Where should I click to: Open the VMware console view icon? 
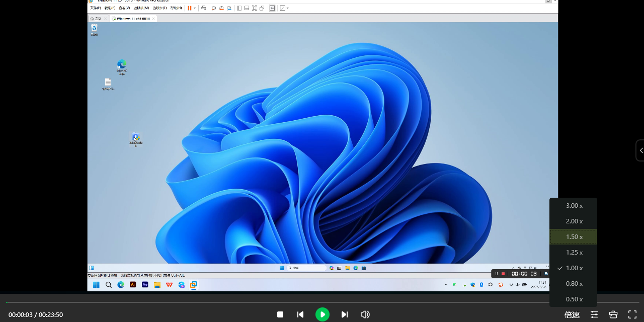272,8
